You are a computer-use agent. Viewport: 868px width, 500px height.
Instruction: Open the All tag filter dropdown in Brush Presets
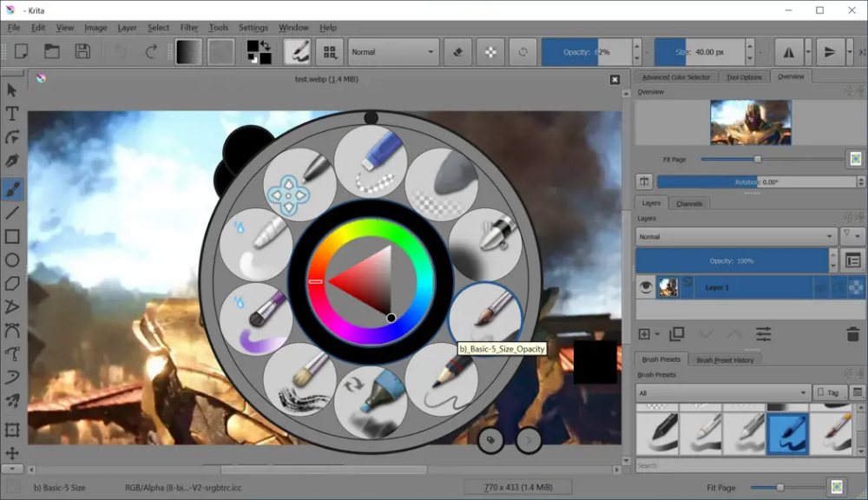(x=723, y=392)
